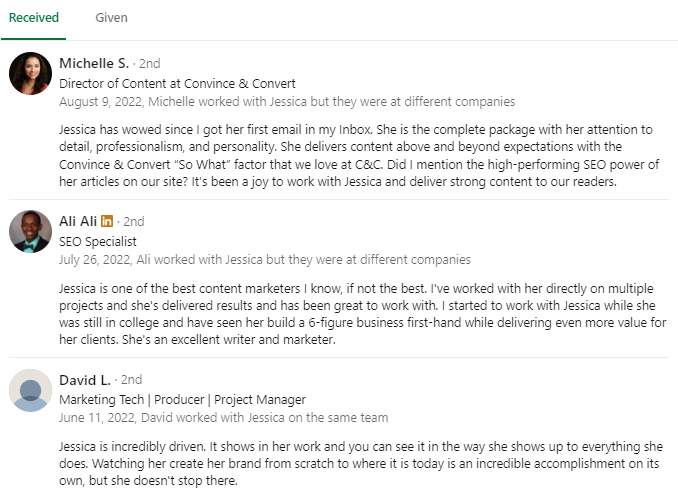This screenshot has height=492, width=678.
Task: Click David L.'s default avatar icon
Action: pyautogui.click(x=30, y=390)
